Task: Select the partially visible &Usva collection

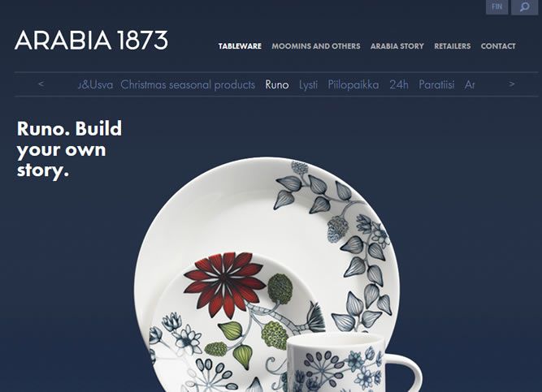Action: 95,84
